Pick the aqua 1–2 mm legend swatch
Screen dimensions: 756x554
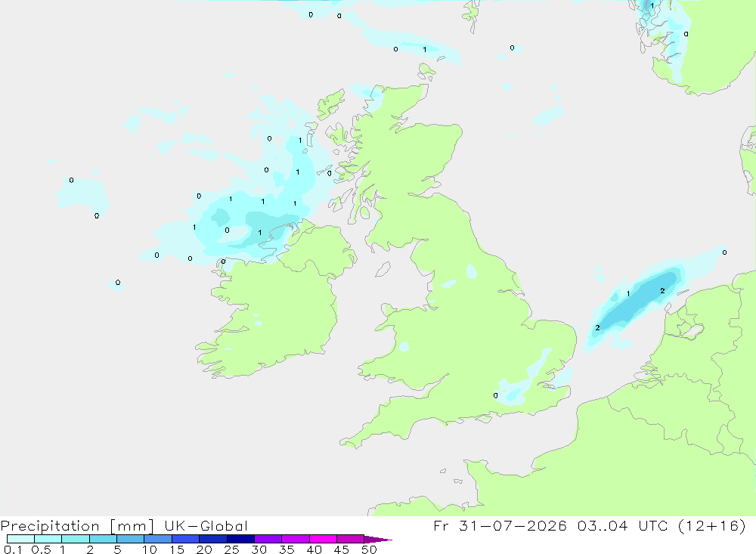(75, 539)
